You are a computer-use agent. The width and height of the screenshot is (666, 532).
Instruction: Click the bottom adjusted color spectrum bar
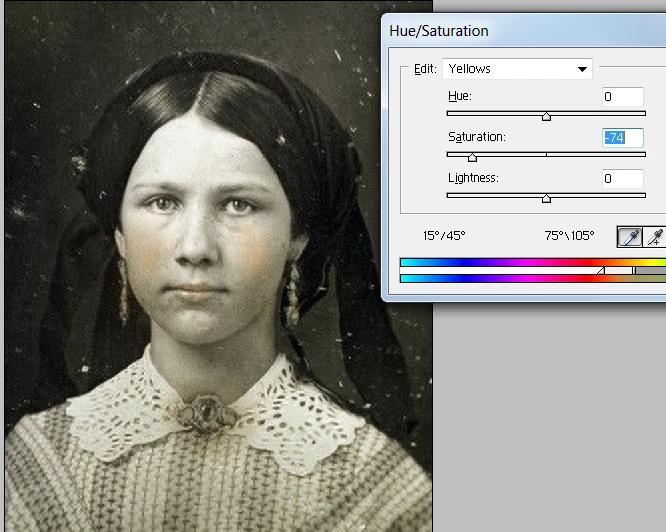tap(533, 279)
